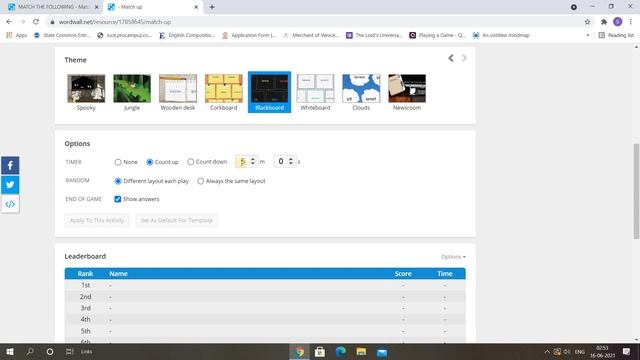640x360 pixels.
Task: Open Cortana from the taskbar
Action: pos(50,351)
